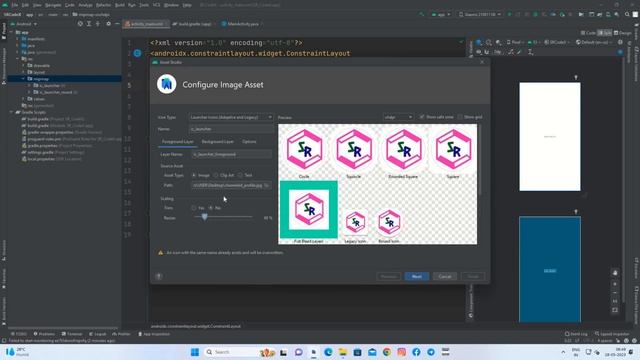Open the Options tab in the dialog
640x360 pixels.
click(249, 142)
